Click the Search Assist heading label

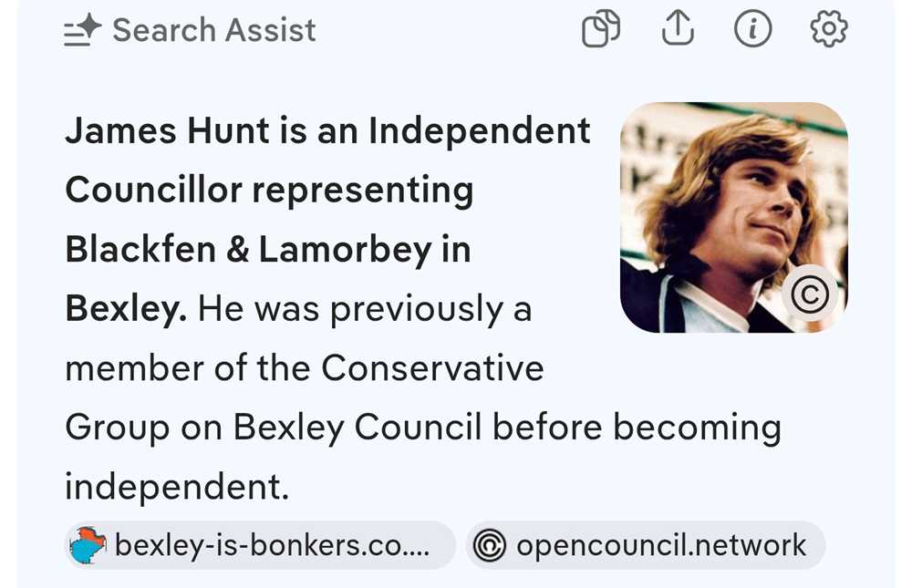[213, 31]
